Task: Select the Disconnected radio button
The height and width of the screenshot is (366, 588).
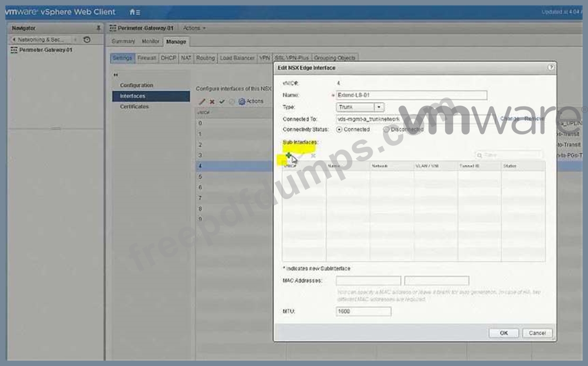Action: (386, 129)
